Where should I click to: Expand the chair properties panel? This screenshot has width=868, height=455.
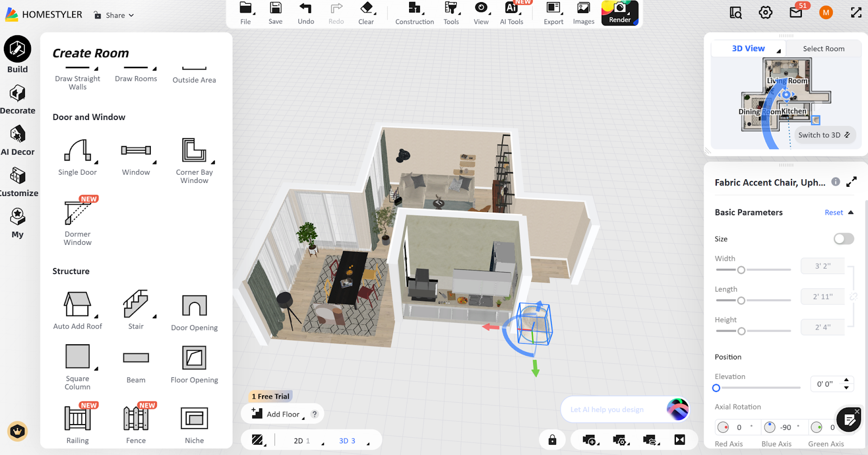pos(852,182)
